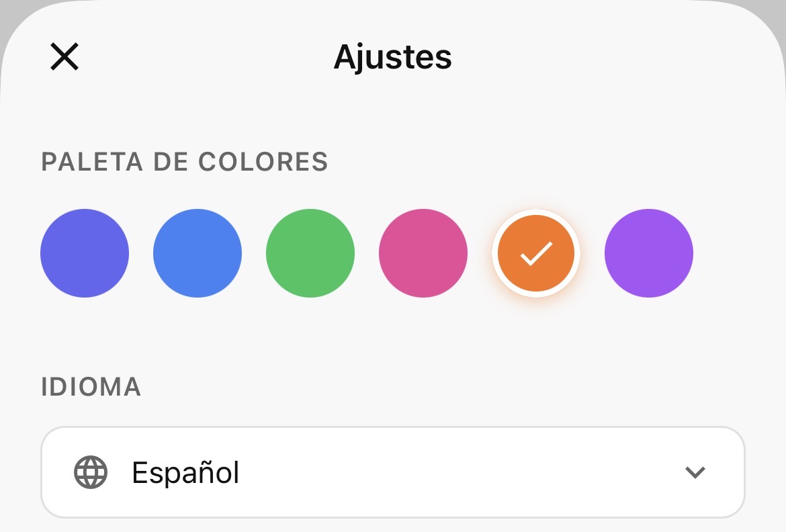Click the checkmark inside the orange circle

[x=535, y=253]
